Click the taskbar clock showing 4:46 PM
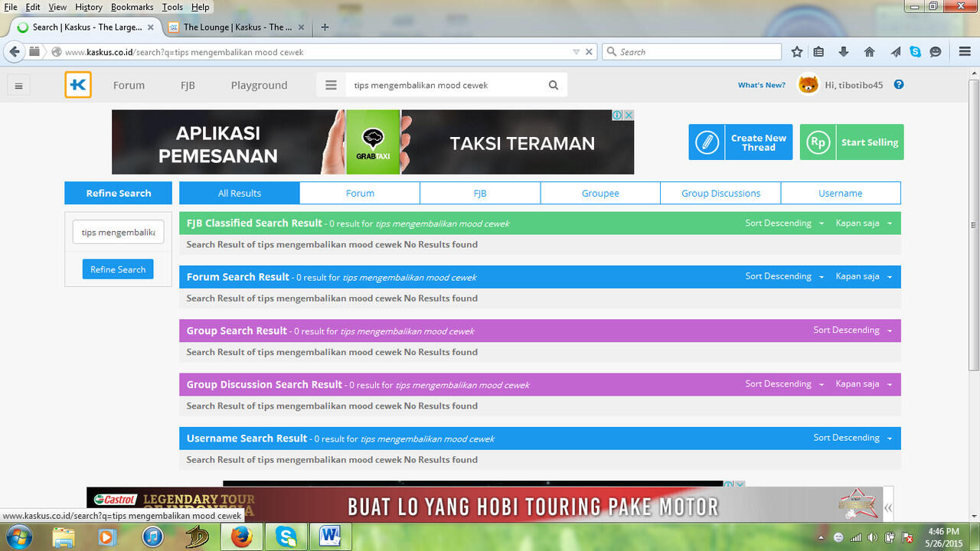The width and height of the screenshot is (980, 551). point(942,536)
